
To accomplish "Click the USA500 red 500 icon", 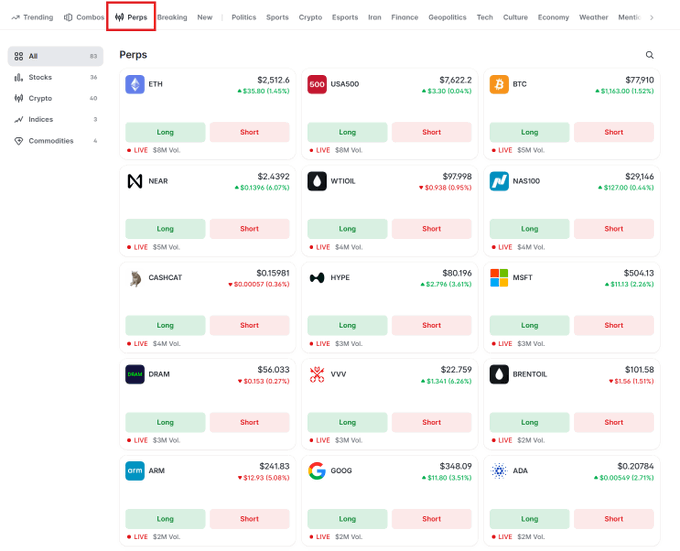I will (317, 84).
